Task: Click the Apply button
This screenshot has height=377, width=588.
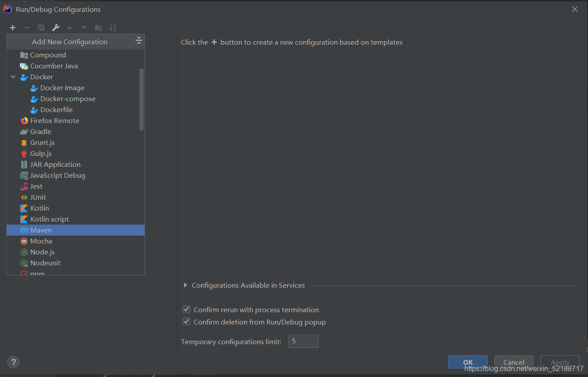Action: coord(560,362)
